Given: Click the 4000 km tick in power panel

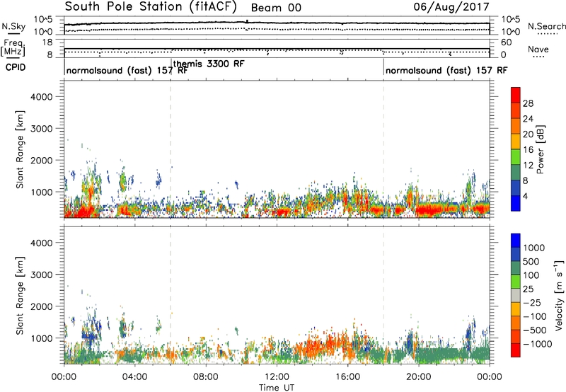Looking at the screenshot, I should [42, 96].
